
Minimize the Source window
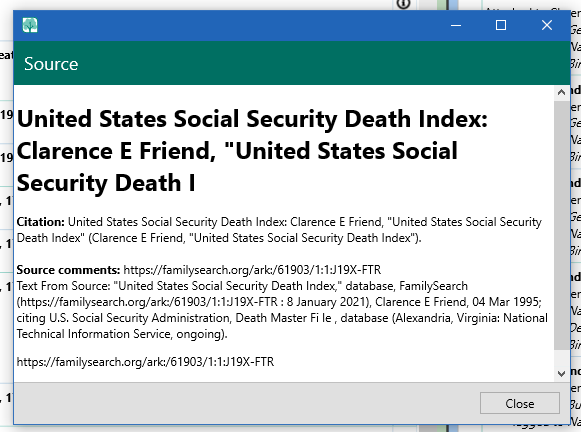tap(456, 25)
